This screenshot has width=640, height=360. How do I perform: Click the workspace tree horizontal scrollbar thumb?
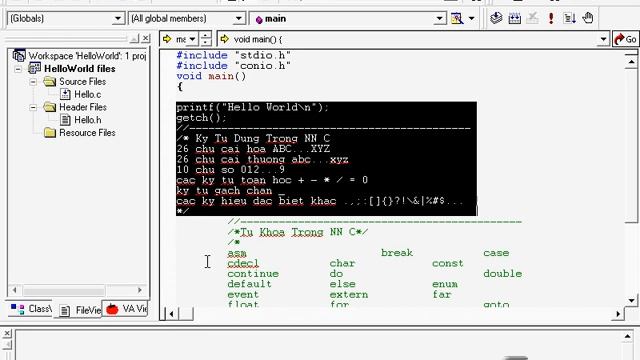[64, 291]
